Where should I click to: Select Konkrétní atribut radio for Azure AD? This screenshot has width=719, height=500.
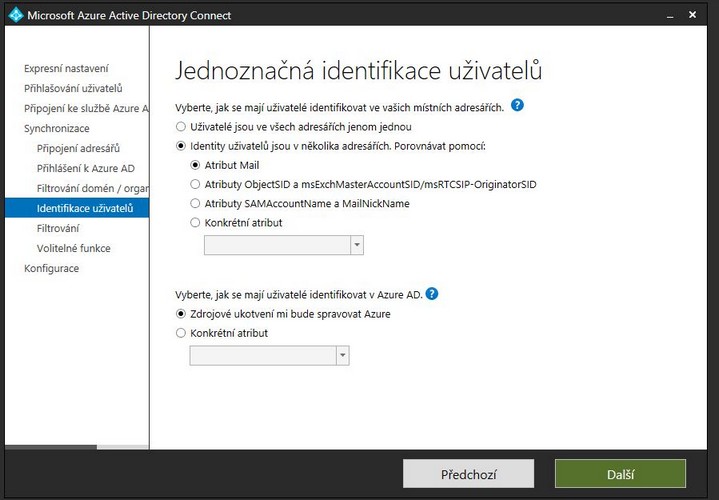(181, 333)
